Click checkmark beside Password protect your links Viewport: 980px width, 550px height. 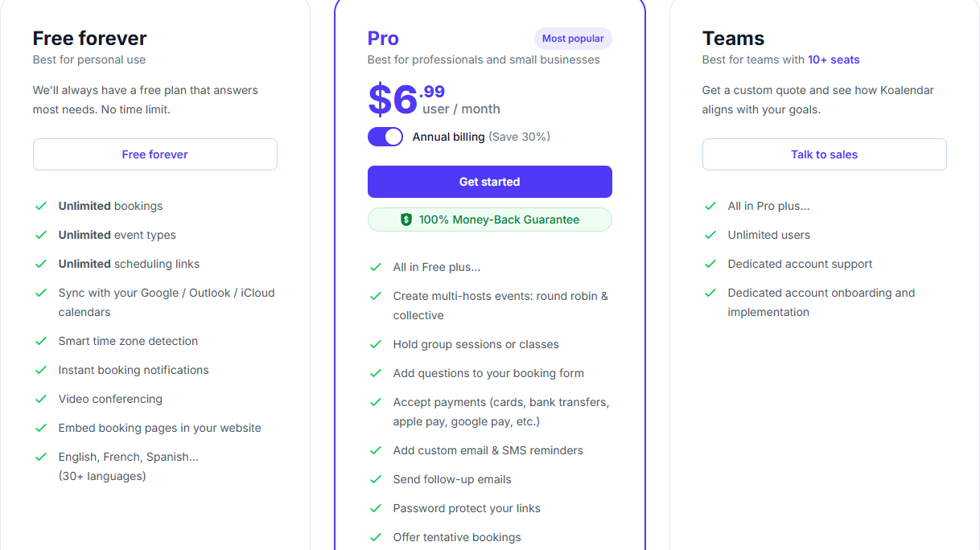(x=376, y=508)
